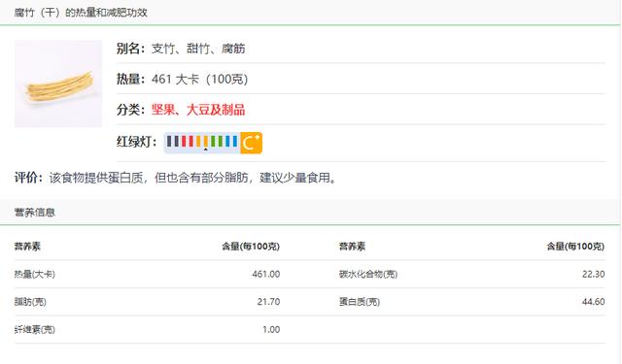Open the dried tofu stick food thumbnail
622x364 pixels.
(58, 83)
